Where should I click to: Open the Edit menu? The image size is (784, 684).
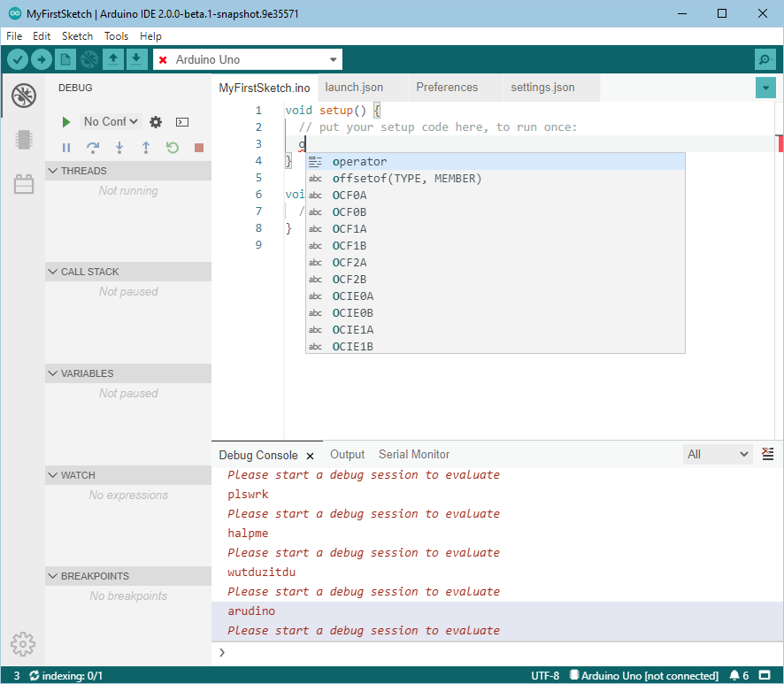click(x=42, y=36)
